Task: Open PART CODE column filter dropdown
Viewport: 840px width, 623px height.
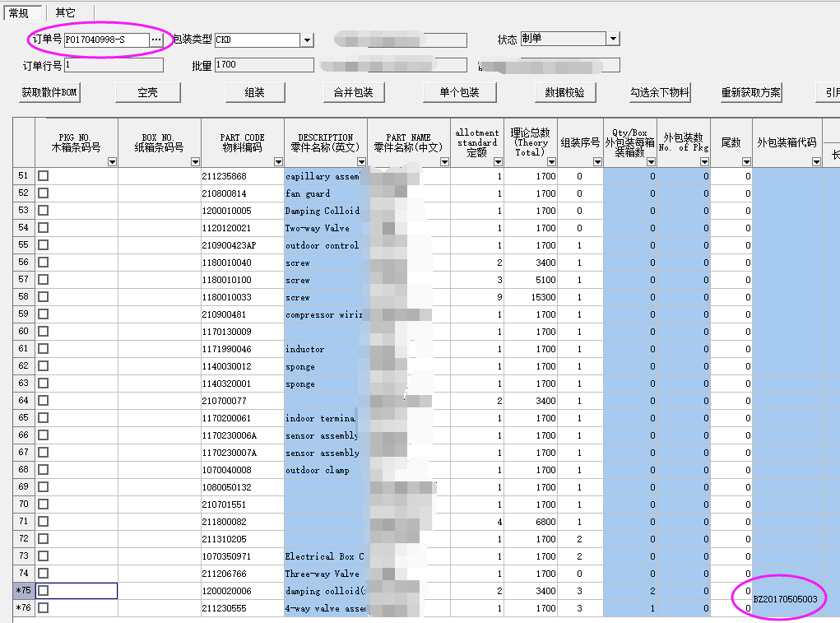Action: 278,162
